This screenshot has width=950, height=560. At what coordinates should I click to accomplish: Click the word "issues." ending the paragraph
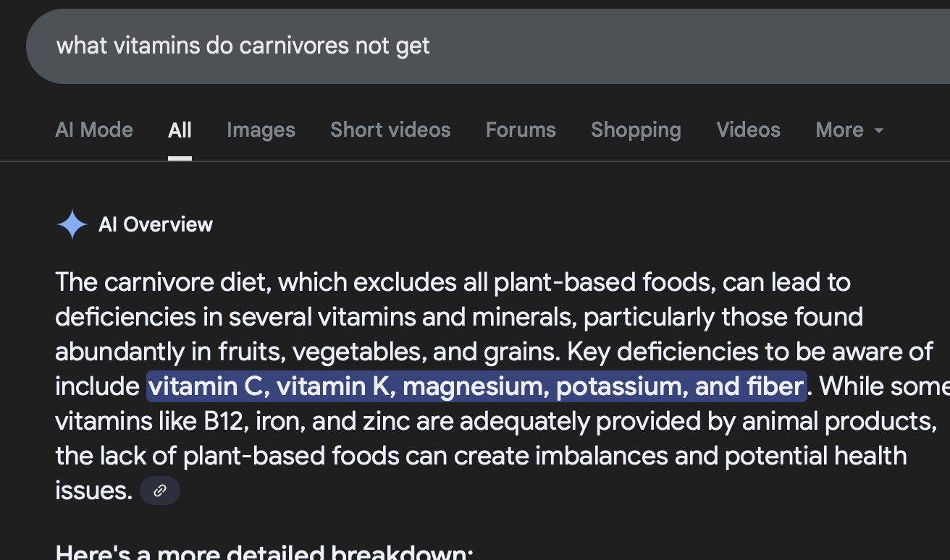coord(94,491)
